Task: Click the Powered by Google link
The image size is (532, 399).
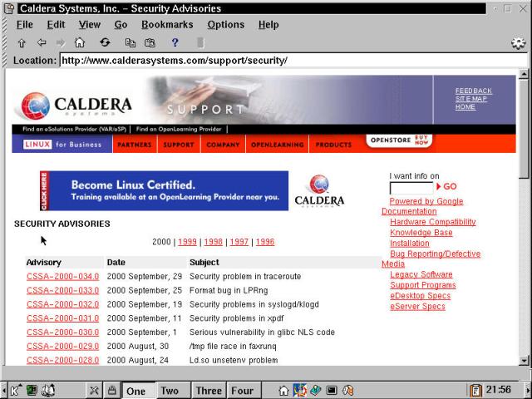Action: click(x=426, y=201)
